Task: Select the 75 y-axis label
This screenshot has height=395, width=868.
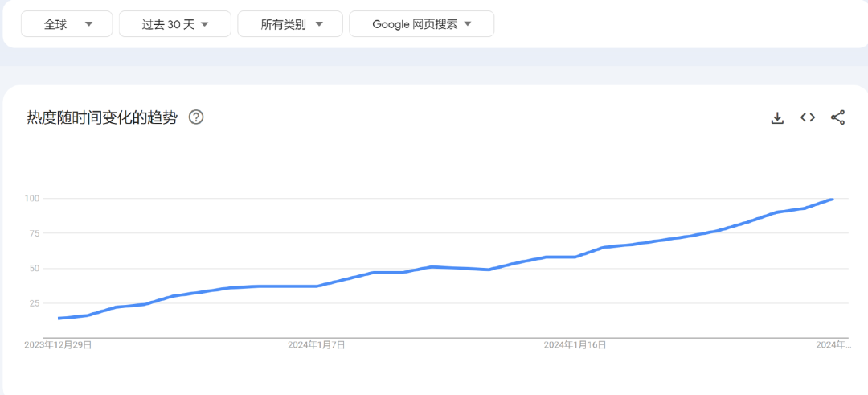Action: click(34, 233)
